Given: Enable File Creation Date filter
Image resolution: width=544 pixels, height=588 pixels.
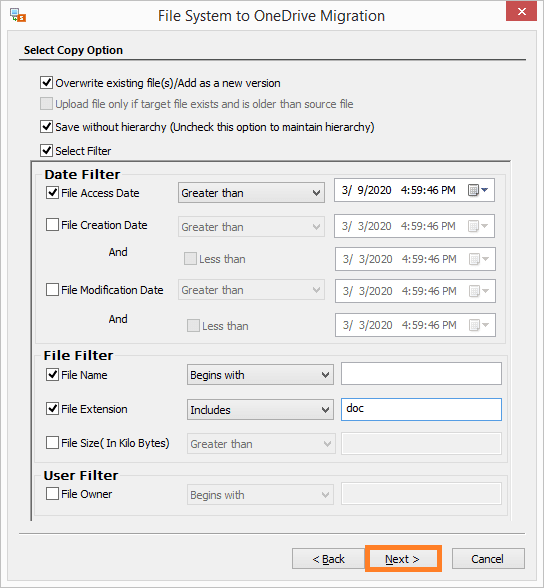Looking at the screenshot, I should click(52, 225).
